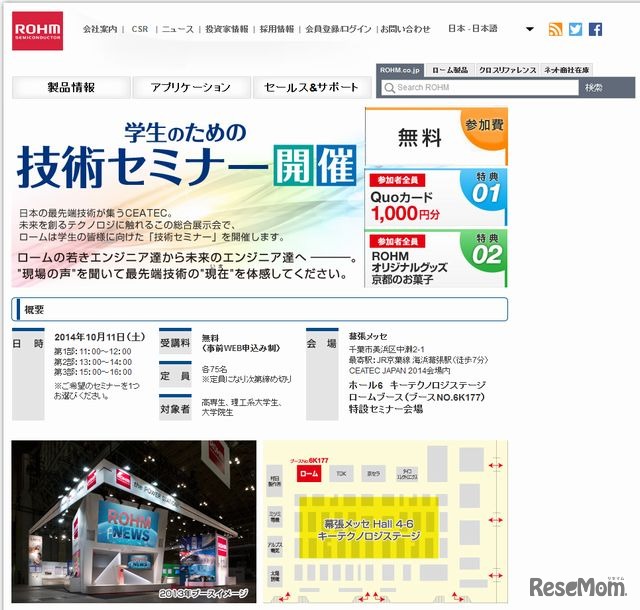Click the ブースNO.6K177 booth line
Screen dimensions: 640x610
[x=416, y=397]
